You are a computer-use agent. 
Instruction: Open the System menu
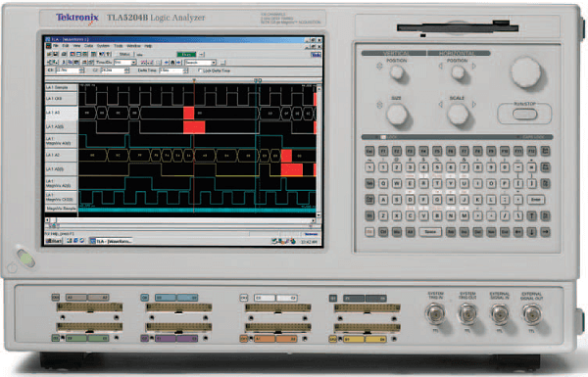[103, 46]
